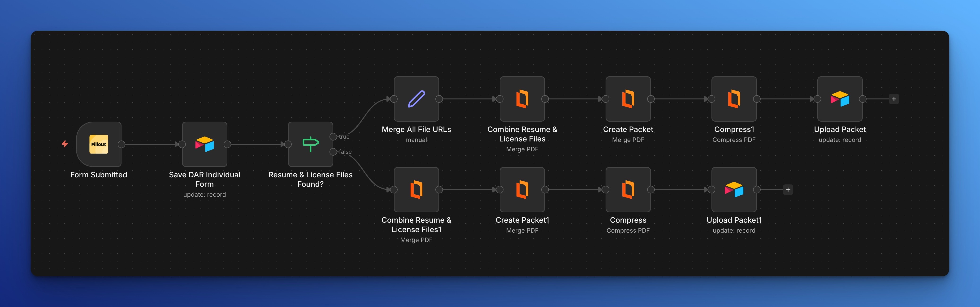The width and height of the screenshot is (980, 307).
Task: Select the Compress PDF icon on Compress1
Action: click(734, 99)
